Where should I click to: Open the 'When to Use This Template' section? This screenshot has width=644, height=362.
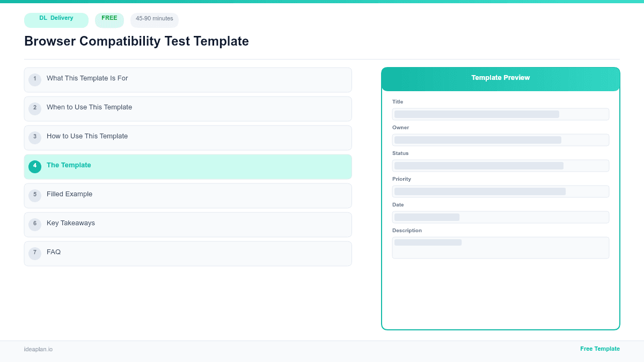point(188,108)
